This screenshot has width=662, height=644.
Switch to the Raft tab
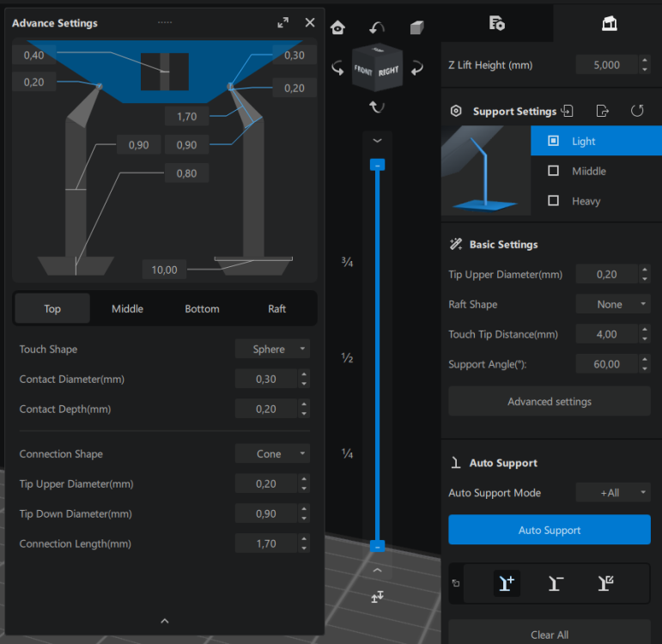pyautogui.click(x=277, y=309)
